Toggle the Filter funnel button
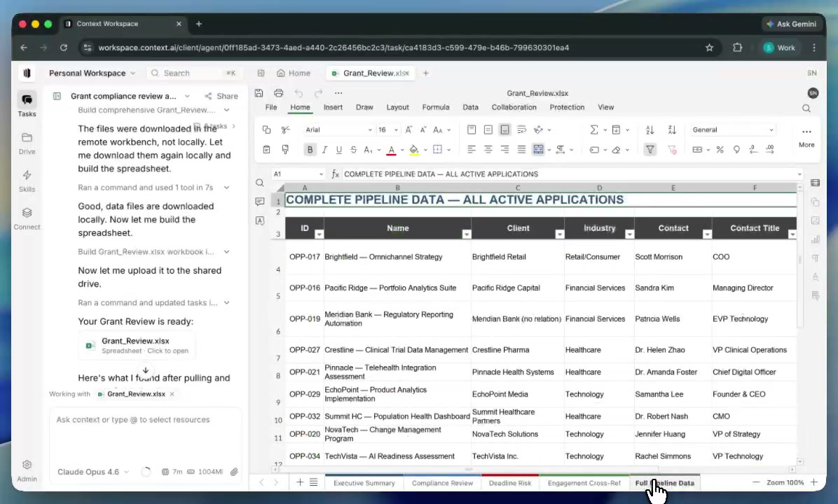 (x=650, y=150)
